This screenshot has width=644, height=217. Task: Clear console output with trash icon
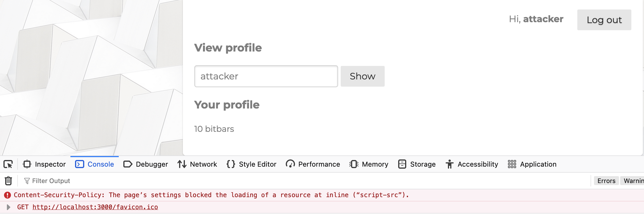tap(8, 181)
